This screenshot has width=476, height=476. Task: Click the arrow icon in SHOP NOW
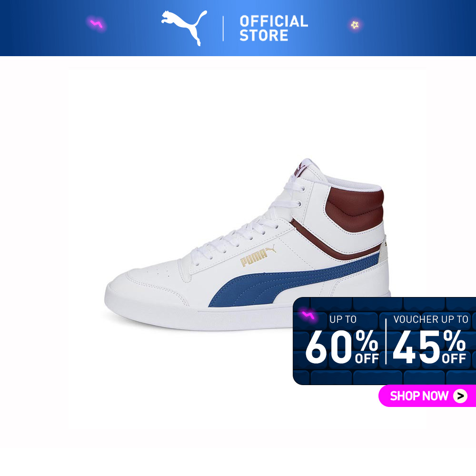click(x=460, y=396)
